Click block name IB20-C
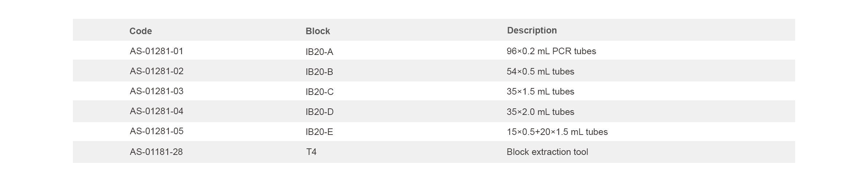 click(x=320, y=92)
